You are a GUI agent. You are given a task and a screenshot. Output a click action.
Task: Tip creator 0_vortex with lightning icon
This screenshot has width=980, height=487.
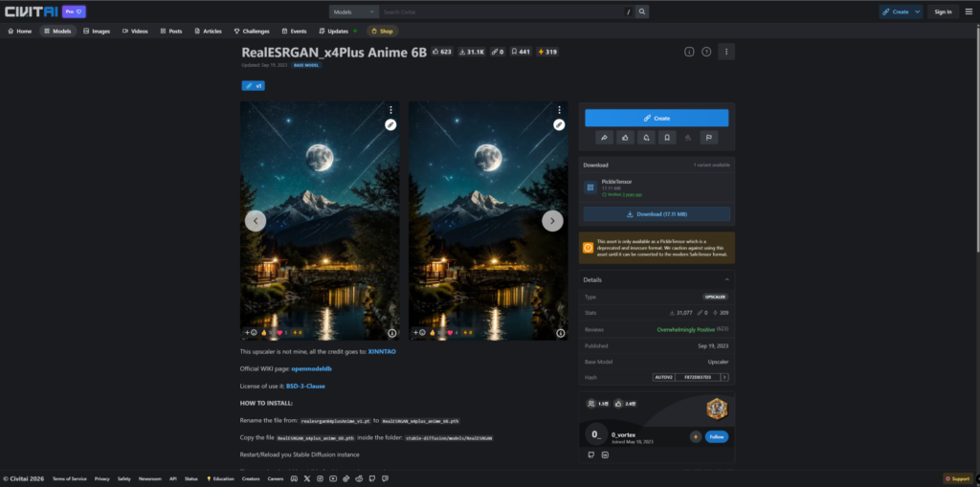(x=696, y=436)
